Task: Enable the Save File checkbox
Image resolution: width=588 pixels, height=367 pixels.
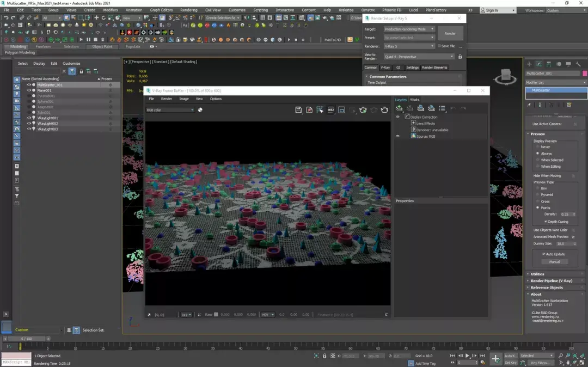Action: (439, 46)
